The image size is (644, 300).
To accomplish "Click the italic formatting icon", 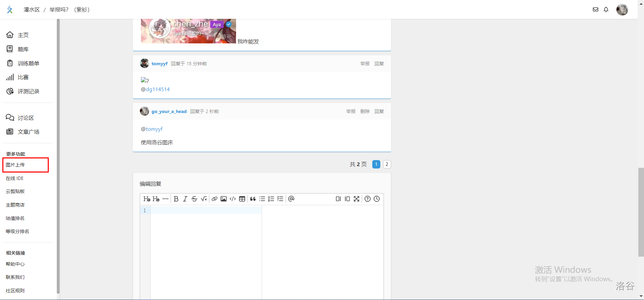I will click(185, 199).
